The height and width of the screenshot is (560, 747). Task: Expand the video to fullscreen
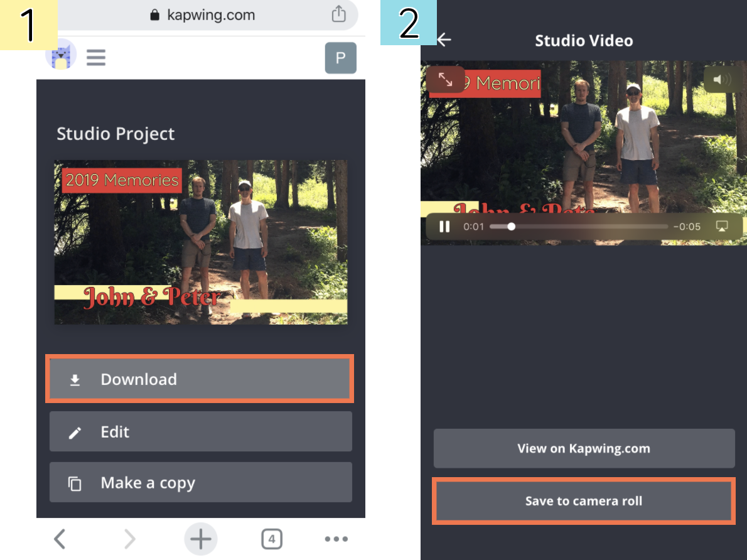445,80
